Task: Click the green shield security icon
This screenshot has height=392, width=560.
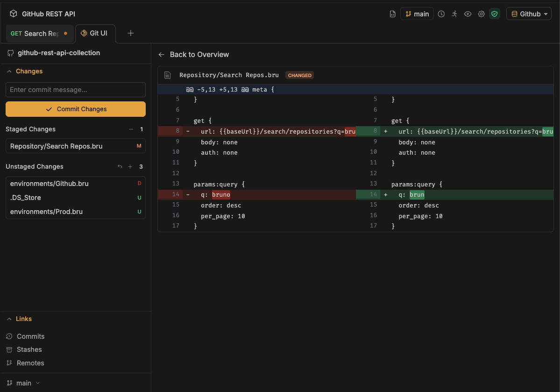Action: tap(495, 14)
